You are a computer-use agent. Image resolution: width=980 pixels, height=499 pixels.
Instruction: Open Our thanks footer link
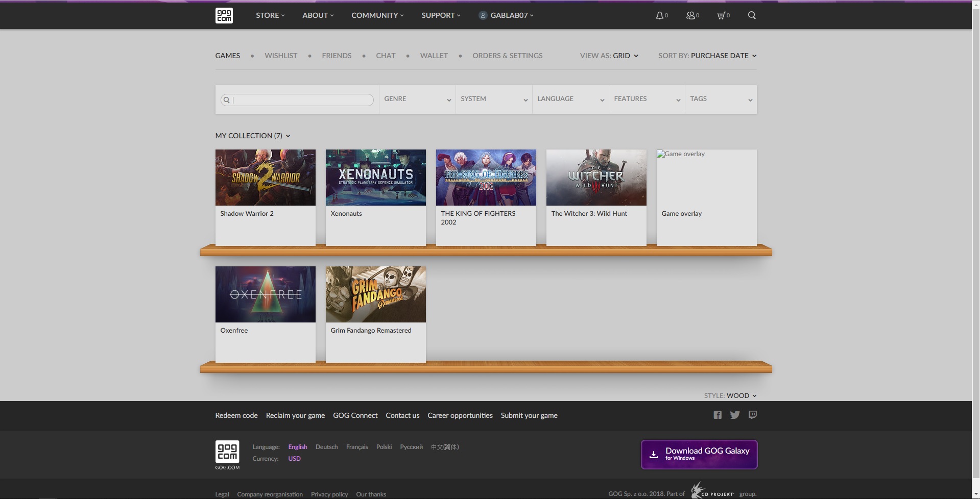click(x=371, y=494)
